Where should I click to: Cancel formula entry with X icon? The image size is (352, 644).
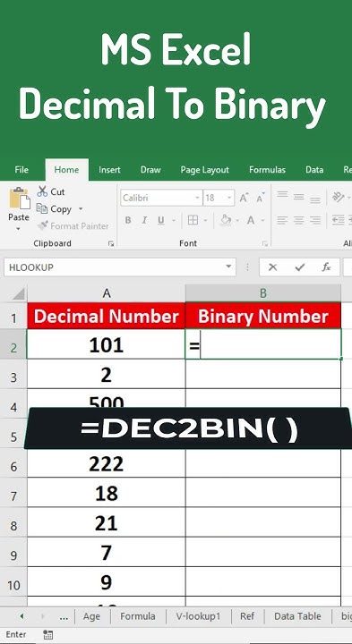click(272, 267)
